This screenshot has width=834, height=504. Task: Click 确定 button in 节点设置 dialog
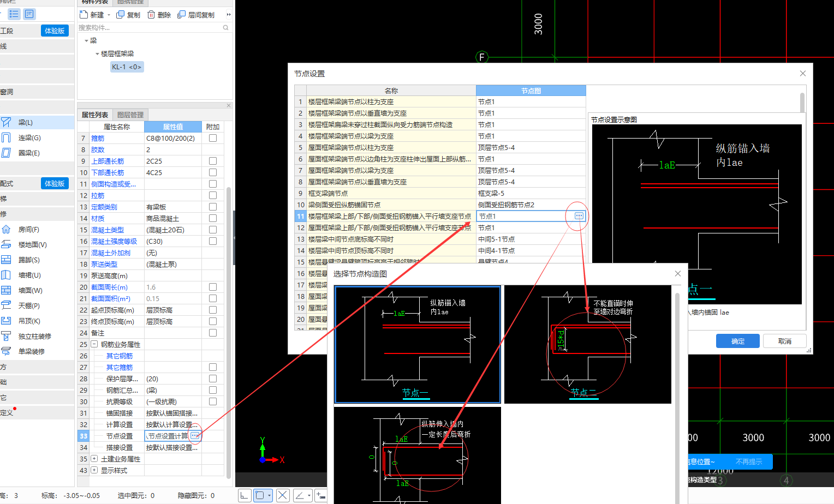click(x=738, y=341)
